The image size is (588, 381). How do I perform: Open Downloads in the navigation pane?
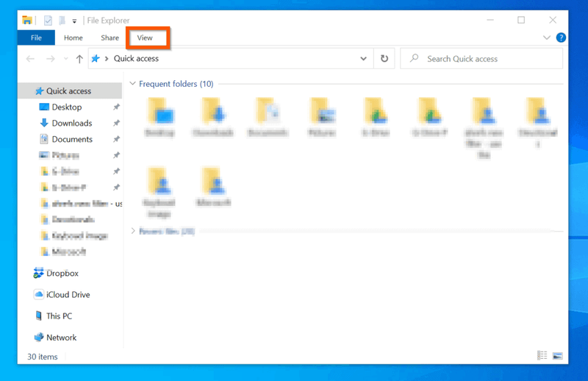(x=71, y=123)
